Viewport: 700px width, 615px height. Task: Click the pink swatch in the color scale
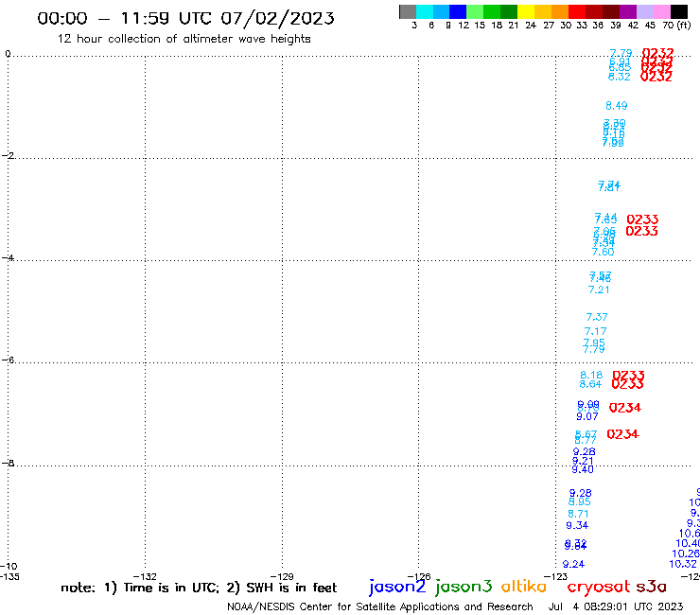click(x=662, y=11)
